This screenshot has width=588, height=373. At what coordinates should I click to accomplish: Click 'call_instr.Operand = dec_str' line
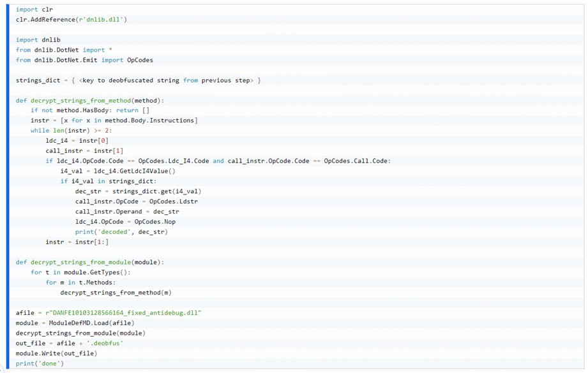(127, 211)
